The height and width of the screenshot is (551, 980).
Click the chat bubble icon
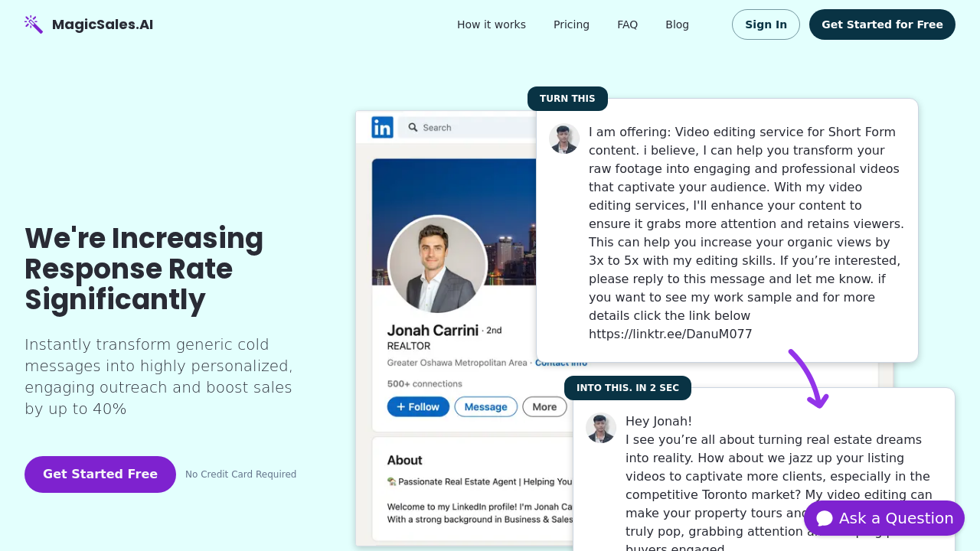pos(825,519)
